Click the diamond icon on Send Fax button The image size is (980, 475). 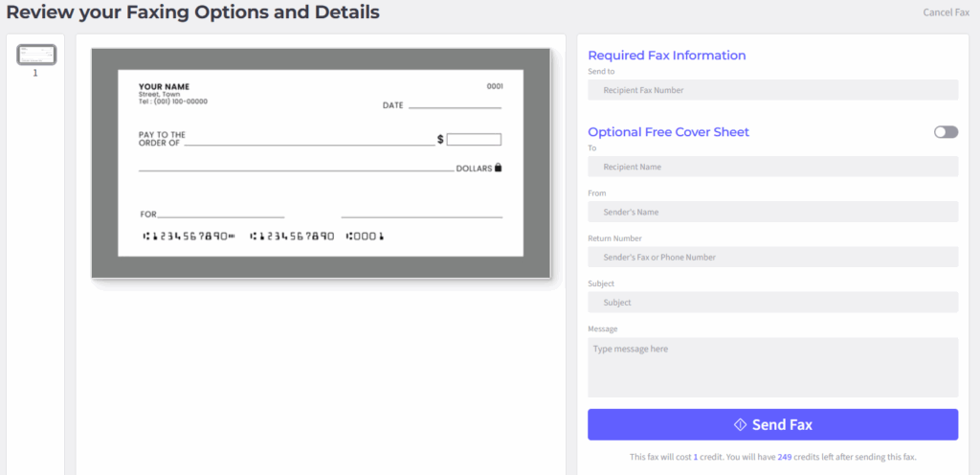coord(740,424)
